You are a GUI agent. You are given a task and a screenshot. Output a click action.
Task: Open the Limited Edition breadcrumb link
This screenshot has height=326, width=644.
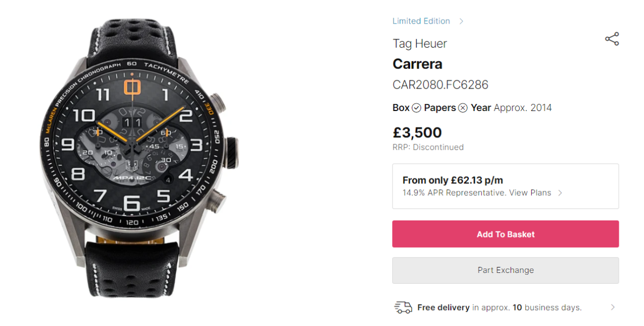(421, 21)
